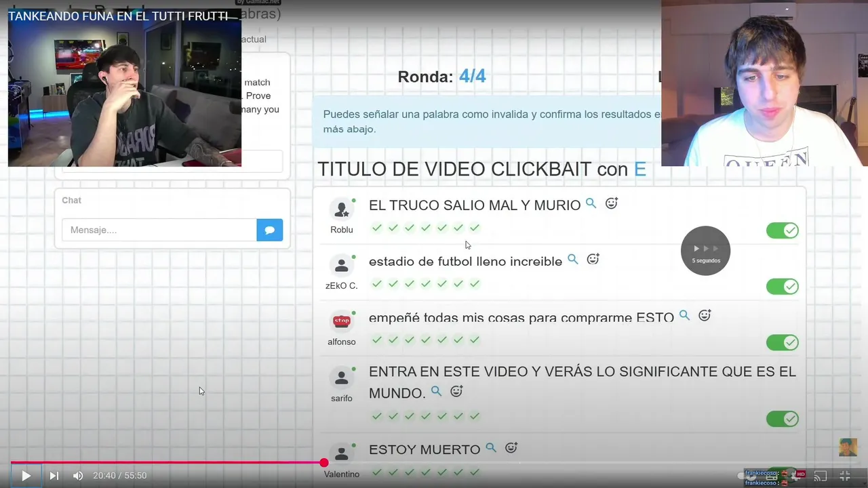The height and width of the screenshot is (488, 868).
Task: Mute the video volume
Action: click(78, 476)
